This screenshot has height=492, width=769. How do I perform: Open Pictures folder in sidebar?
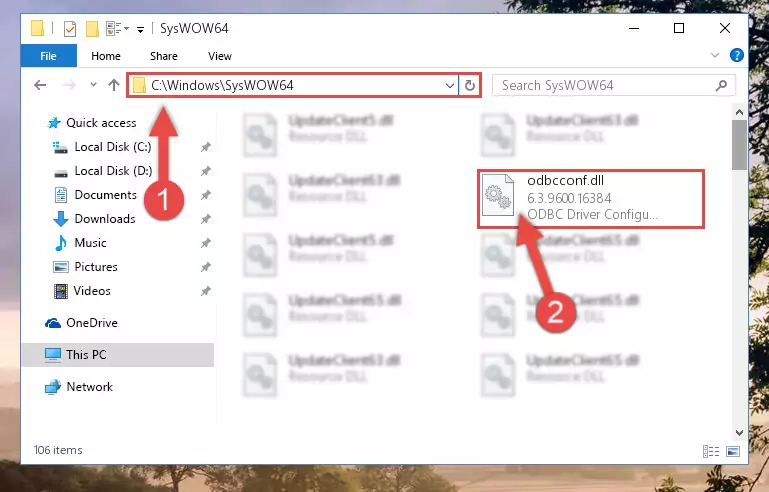pos(96,267)
